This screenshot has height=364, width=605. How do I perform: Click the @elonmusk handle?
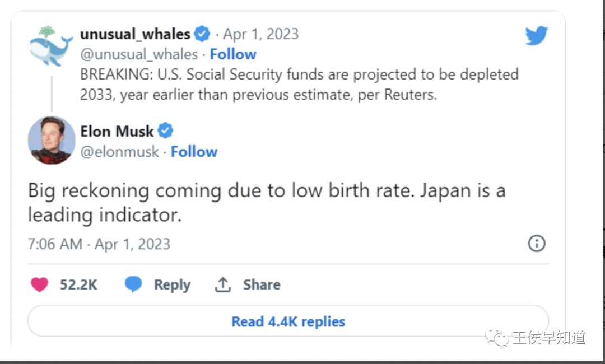[120, 152]
